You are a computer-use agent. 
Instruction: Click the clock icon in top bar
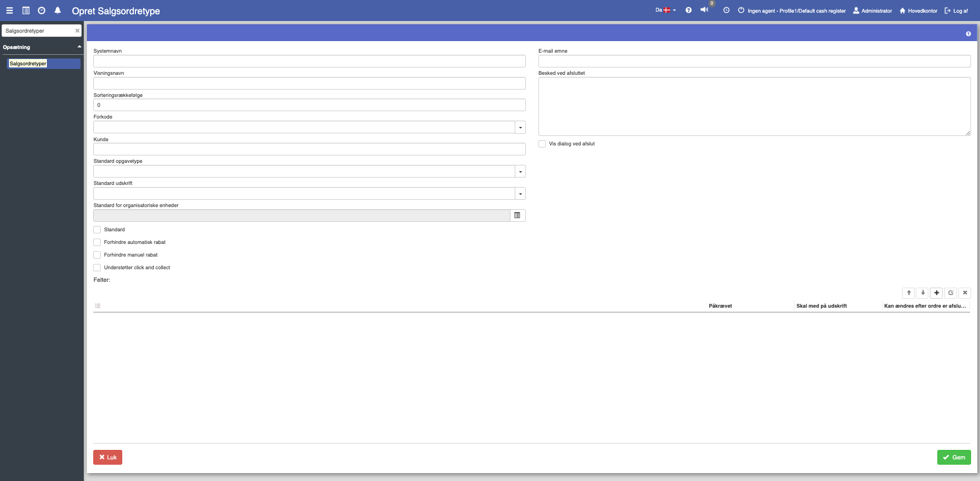[x=727, y=11]
